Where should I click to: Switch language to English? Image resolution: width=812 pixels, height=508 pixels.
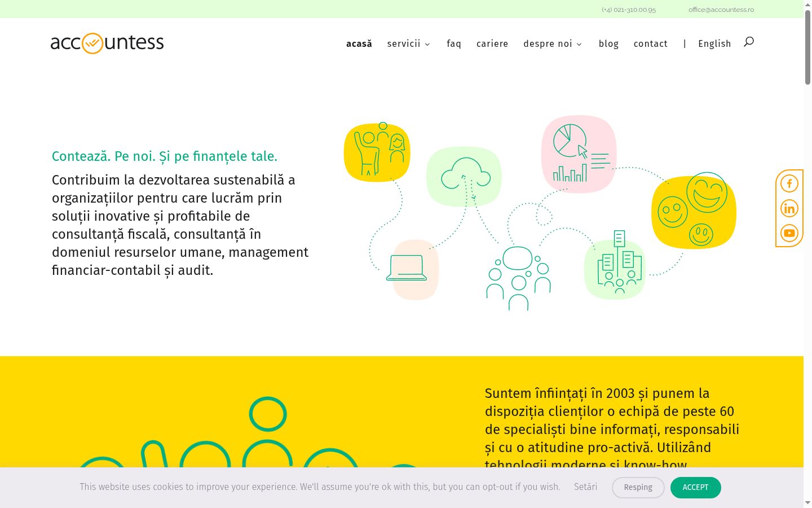click(714, 43)
